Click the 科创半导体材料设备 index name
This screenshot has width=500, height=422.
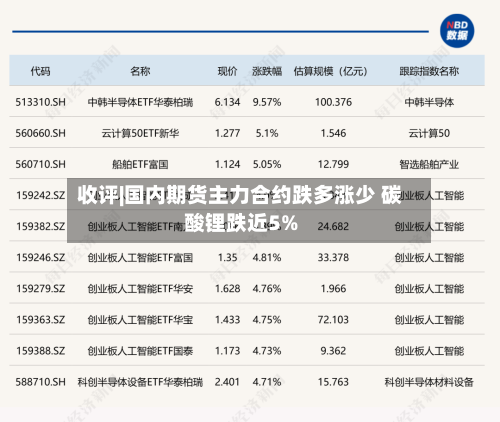pyautogui.click(x=429, y=382)
